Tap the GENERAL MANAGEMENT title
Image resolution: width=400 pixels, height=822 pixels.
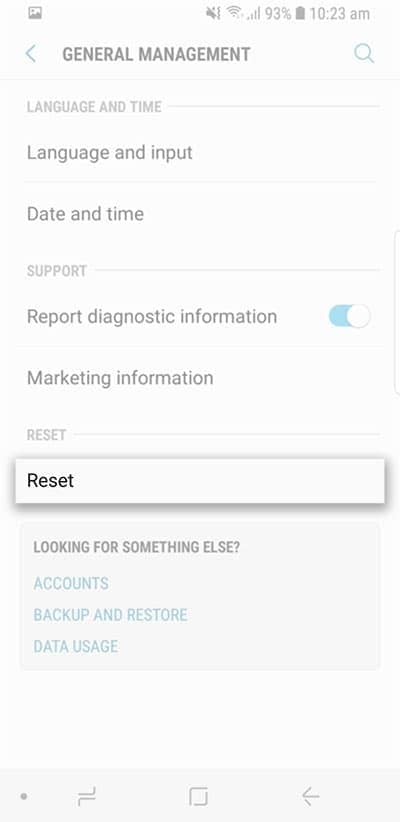156,54
